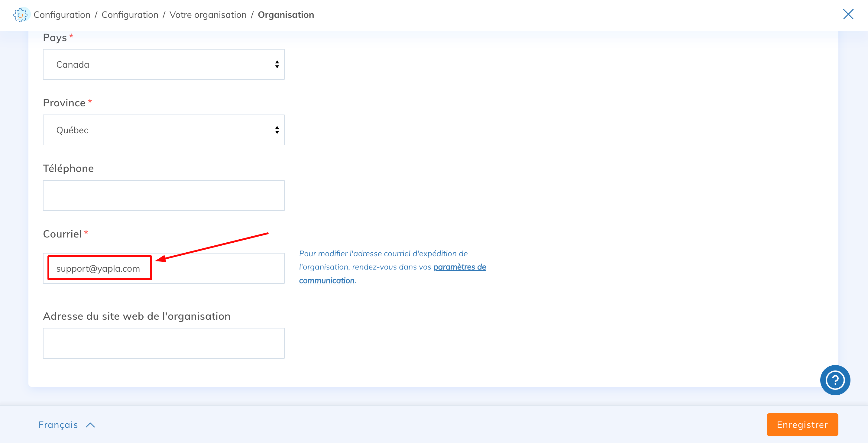The image size is (868, 443).
Task: Follow the paramètres de communication link
Action: pos(459,267)
